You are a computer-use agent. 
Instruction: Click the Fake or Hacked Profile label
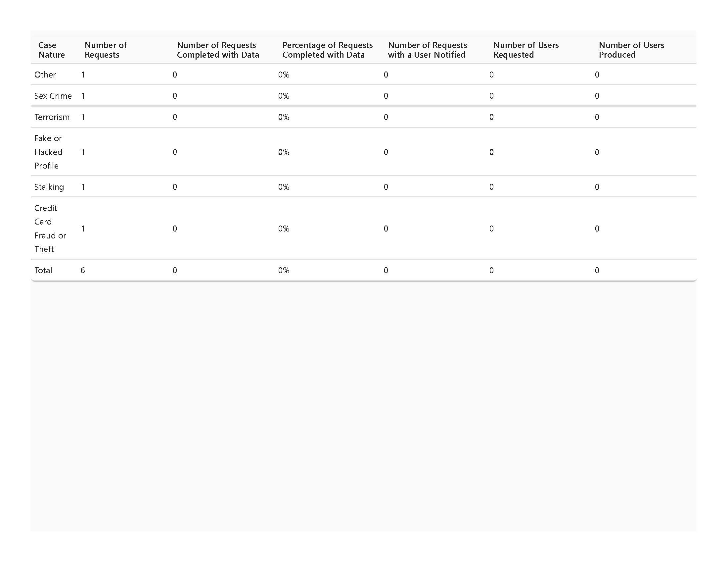[48, 152]
